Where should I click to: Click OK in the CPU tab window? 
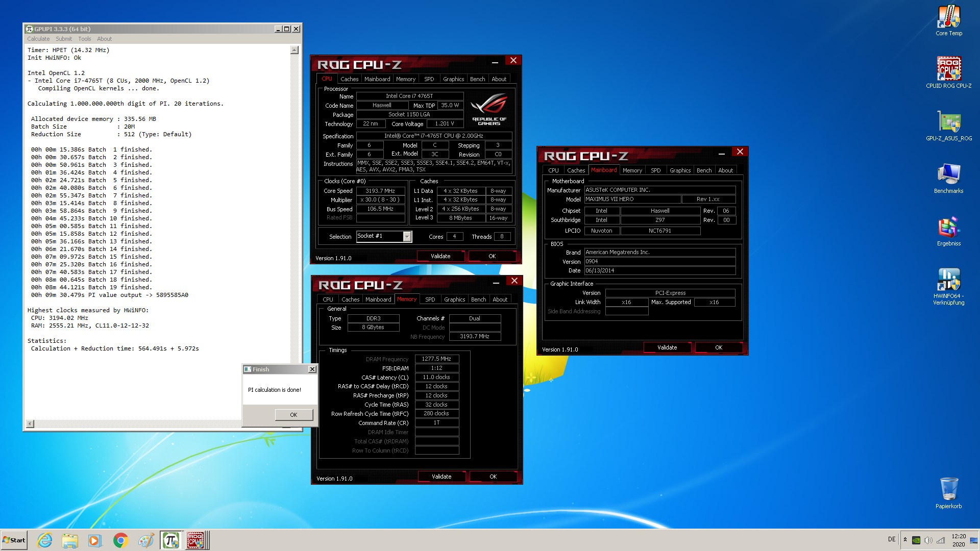[492, 256]
